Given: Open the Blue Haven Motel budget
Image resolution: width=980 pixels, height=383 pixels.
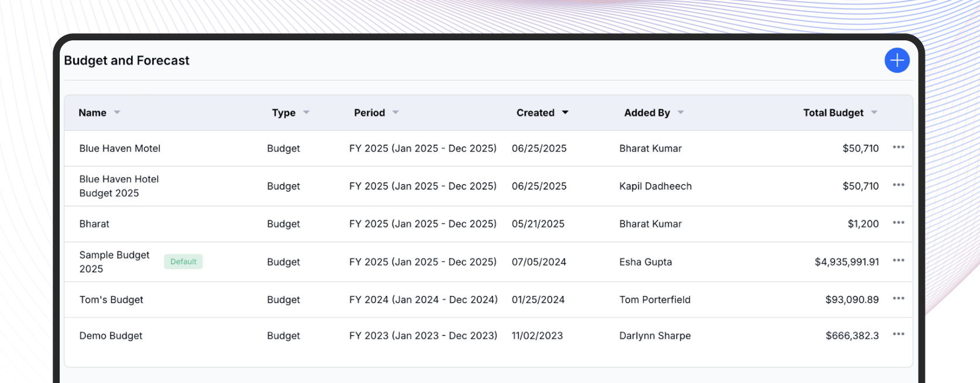Looking at the screenshot, I should 120,149.
